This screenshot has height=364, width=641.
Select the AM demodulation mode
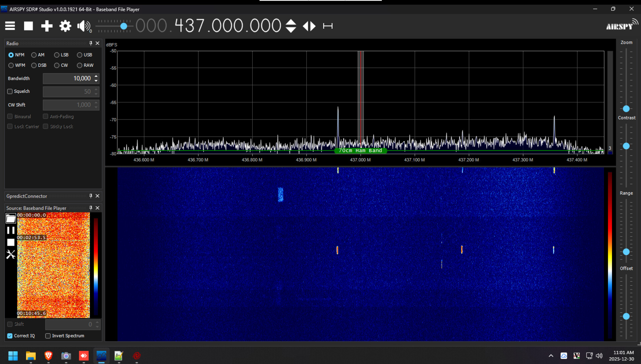point(34,55)
